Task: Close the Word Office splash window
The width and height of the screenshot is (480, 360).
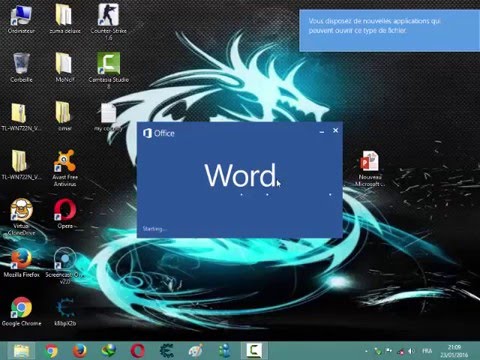Action: 336,130
